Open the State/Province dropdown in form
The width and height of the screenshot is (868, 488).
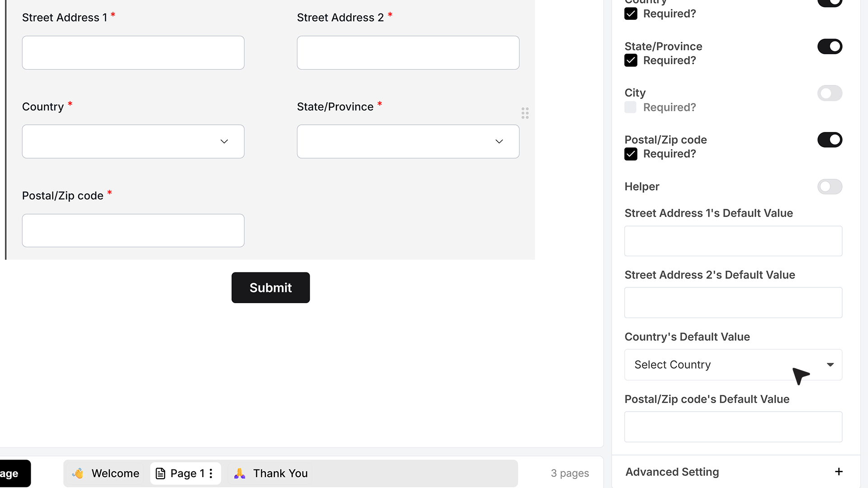[x=408, y=141]
